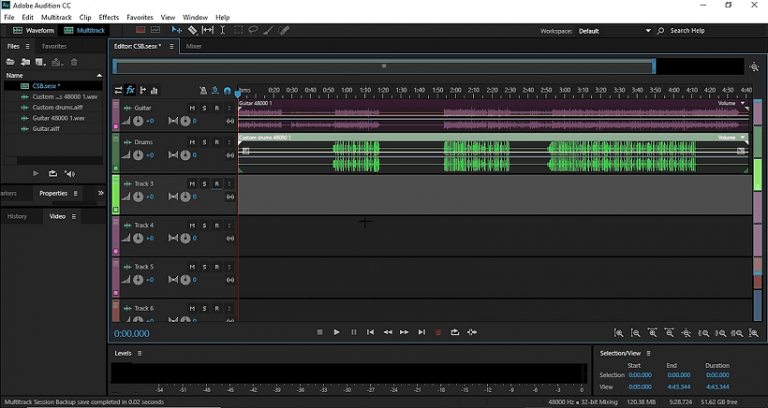
Task: Arm the Drums track for record
Action: [216, 143]
